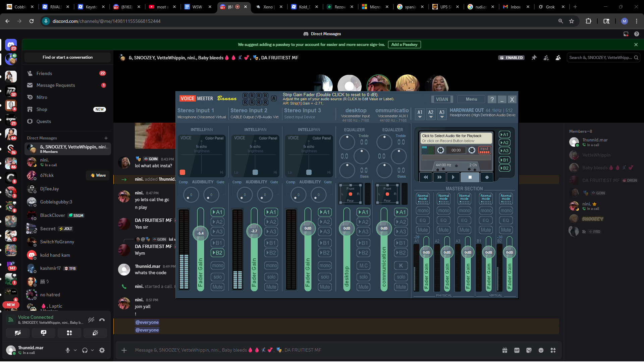The height and width of the screenshot is (362, 644).
Task: Rewind the Voicemeeter cassette recorder
Action: [426, 177]
